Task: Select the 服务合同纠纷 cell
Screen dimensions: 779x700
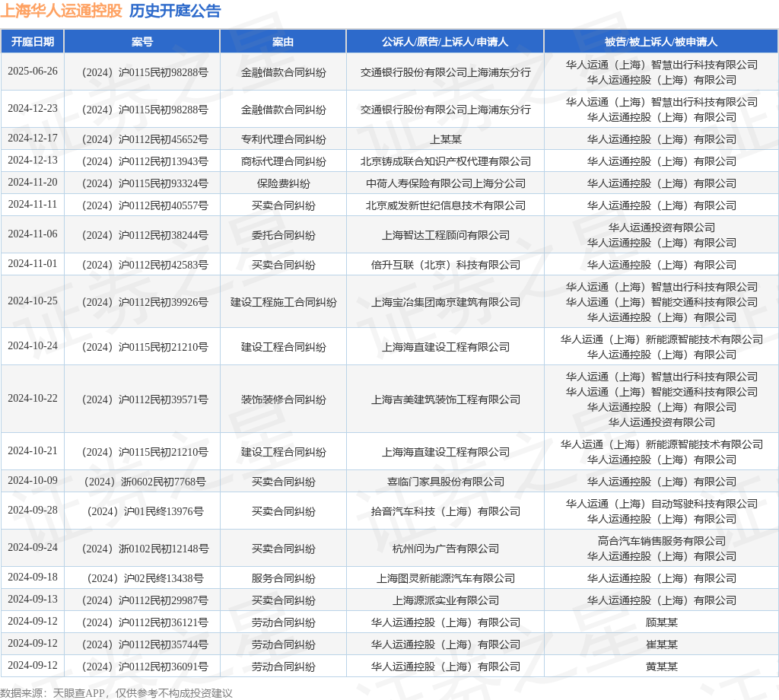Action: pyautogui.click(x=283, y=579)
